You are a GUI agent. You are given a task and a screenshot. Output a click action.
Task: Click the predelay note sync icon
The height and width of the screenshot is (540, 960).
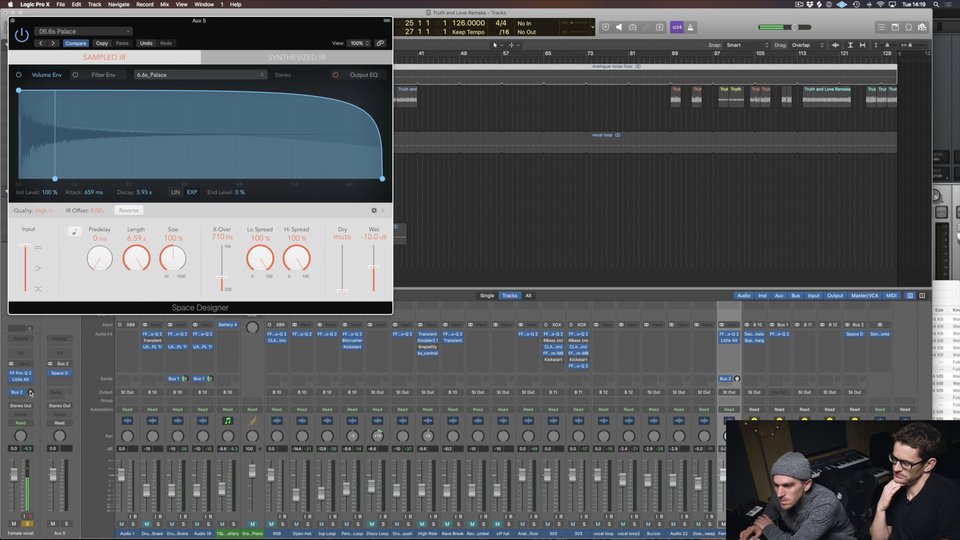75,231
